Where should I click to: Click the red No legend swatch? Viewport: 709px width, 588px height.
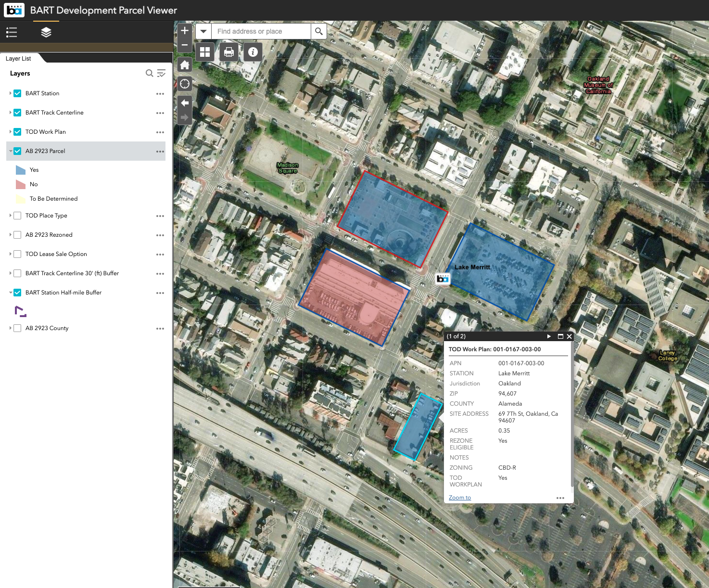point(21,184)
